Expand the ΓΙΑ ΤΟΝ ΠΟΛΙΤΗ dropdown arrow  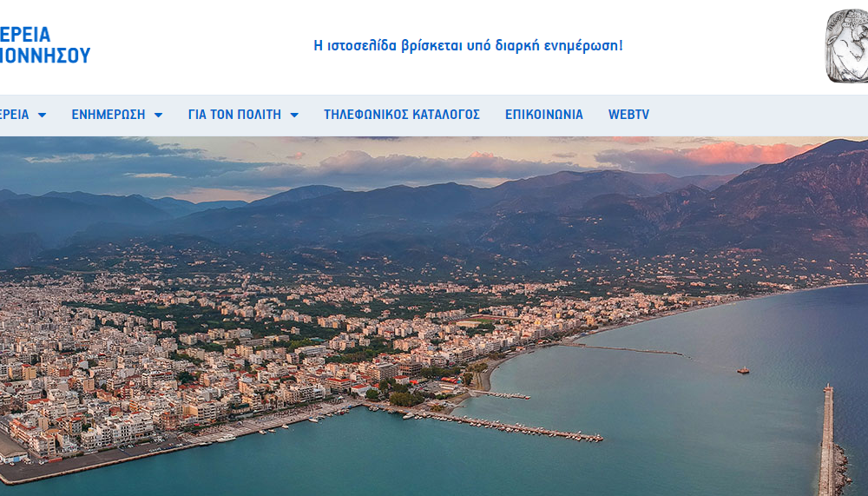(x=294, y=116)
